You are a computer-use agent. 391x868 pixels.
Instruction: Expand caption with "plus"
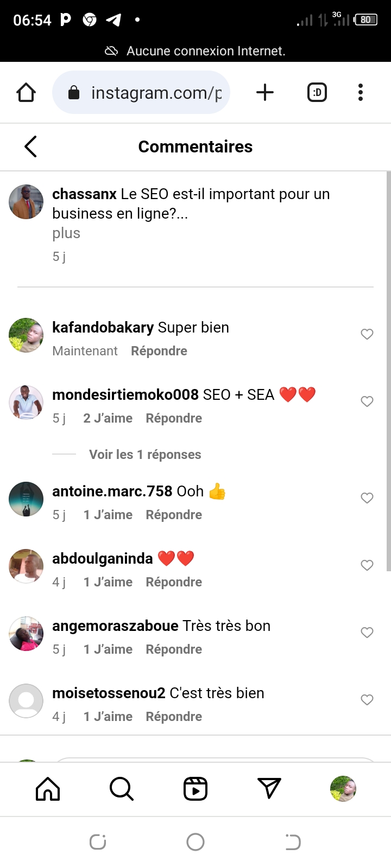(x=66, y=233)
